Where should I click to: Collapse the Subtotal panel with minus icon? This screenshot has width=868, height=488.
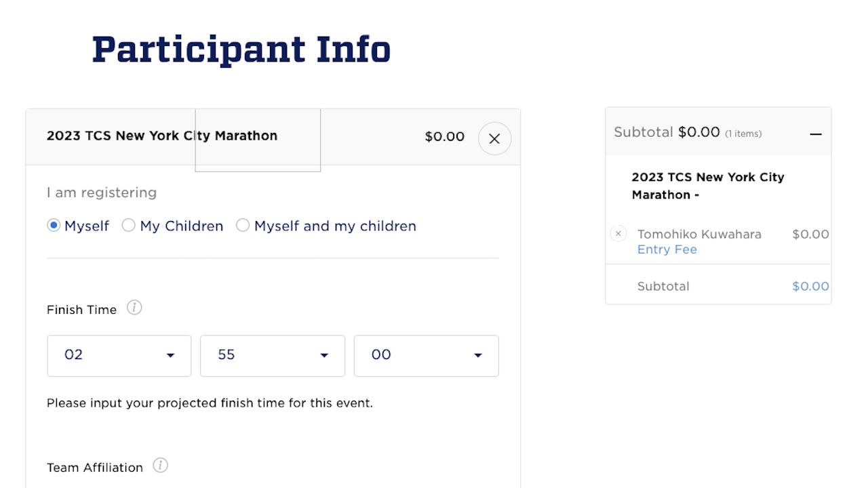point(816,134)
